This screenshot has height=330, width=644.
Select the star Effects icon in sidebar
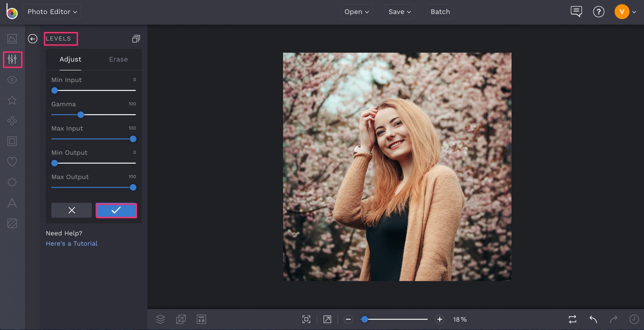(x=12, y=101)
